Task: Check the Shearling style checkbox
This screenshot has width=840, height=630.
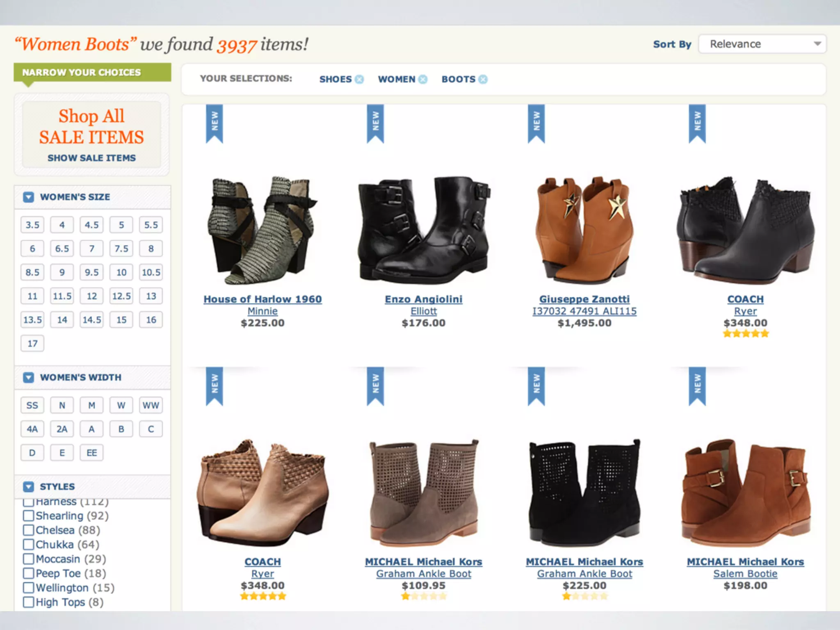Action: tap(28, 516)
